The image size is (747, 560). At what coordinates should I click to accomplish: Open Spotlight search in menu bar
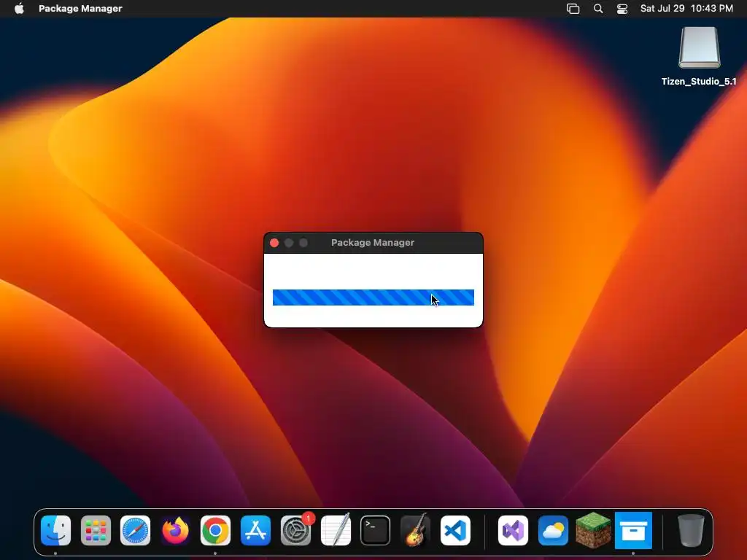pos(598,9)
